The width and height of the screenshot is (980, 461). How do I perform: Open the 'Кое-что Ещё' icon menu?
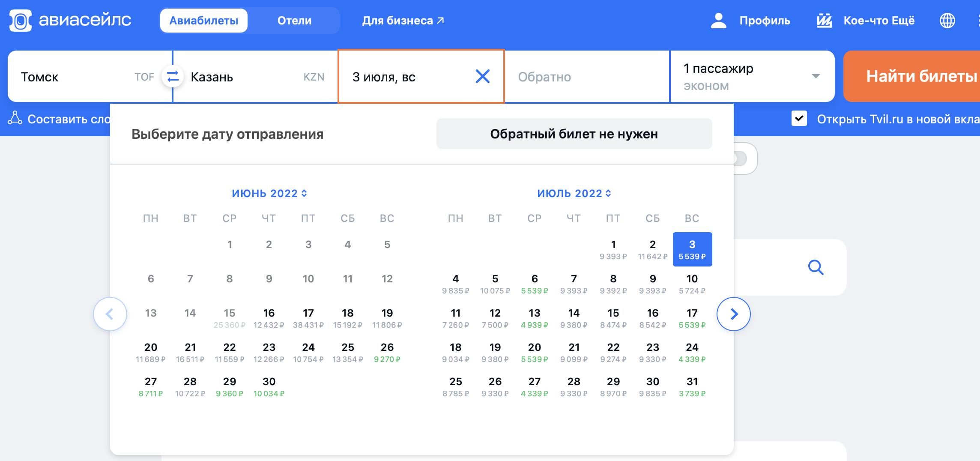[x=824, y=21]
